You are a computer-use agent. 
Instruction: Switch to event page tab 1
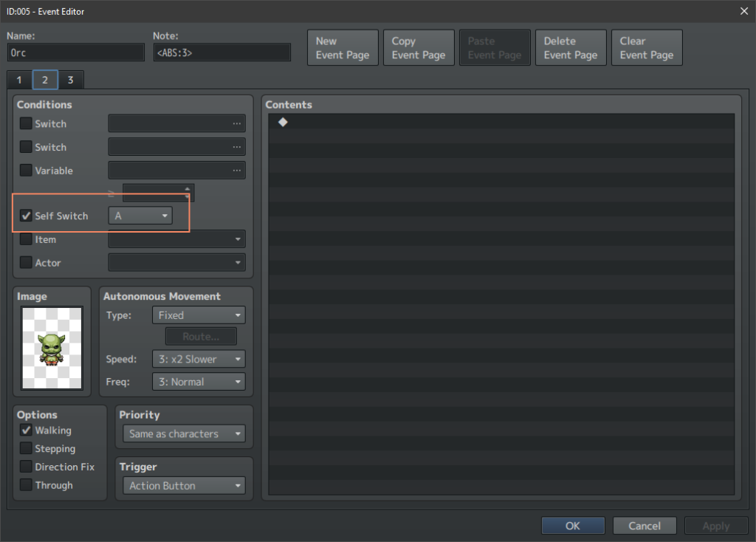tap(19, 80)
